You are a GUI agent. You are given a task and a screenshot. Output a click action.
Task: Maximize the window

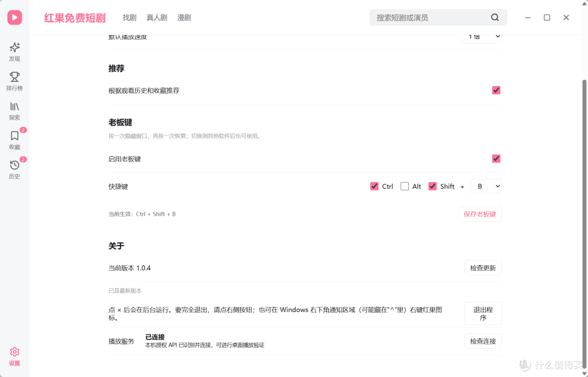pos(547,17)
